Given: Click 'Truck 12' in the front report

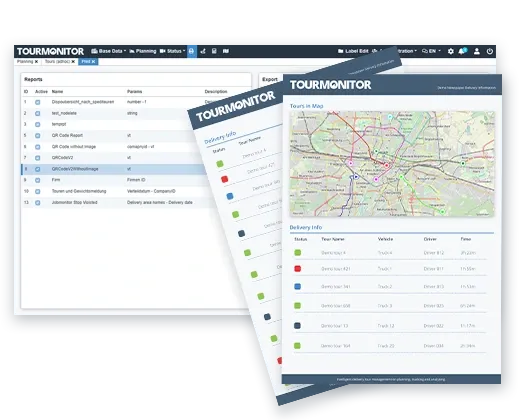Looking at the screenshot, I should tap(386, 326).
